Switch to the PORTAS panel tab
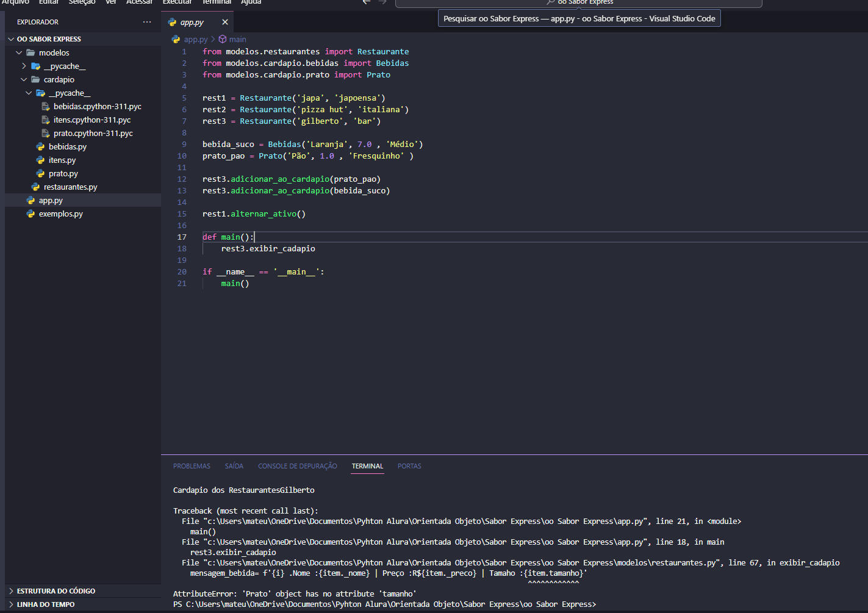Viewport: 868px width, 613px height. coord(409,466)
